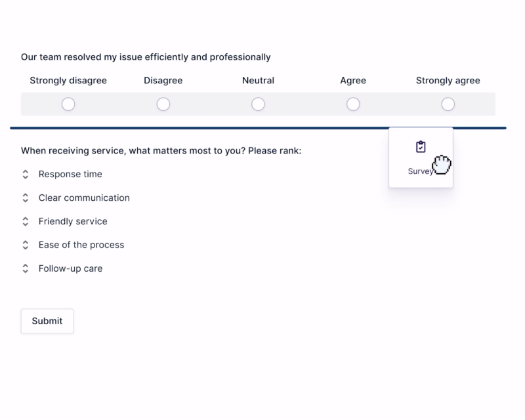The height and width of the screenshot is (420, 525).
Task: Click reorder arrows beside Ease of the process
Action: [26, 245]
